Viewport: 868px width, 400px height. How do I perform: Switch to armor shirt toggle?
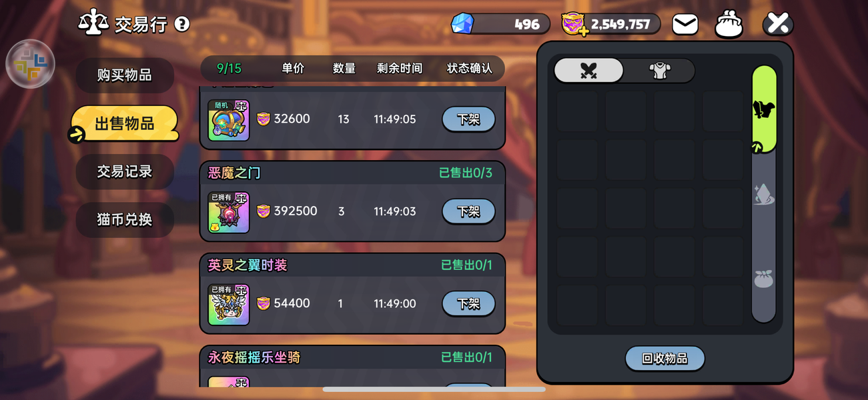(660, 71)
